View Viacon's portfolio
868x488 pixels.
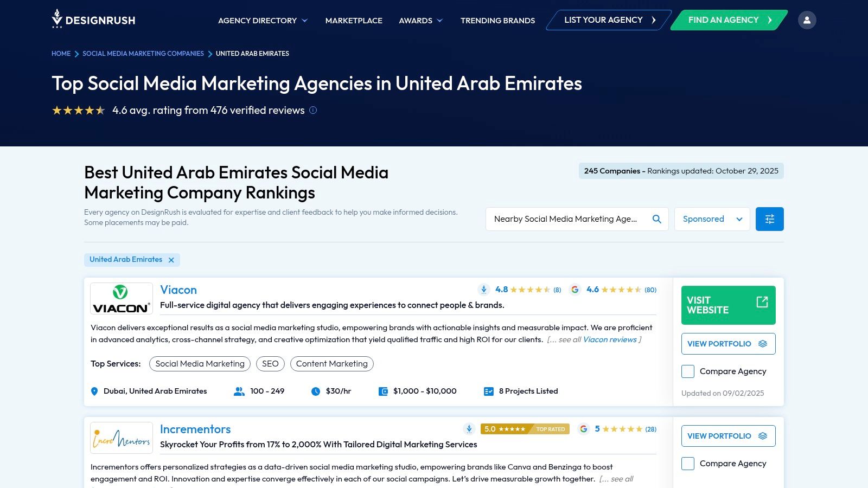[x=729, y=344]
